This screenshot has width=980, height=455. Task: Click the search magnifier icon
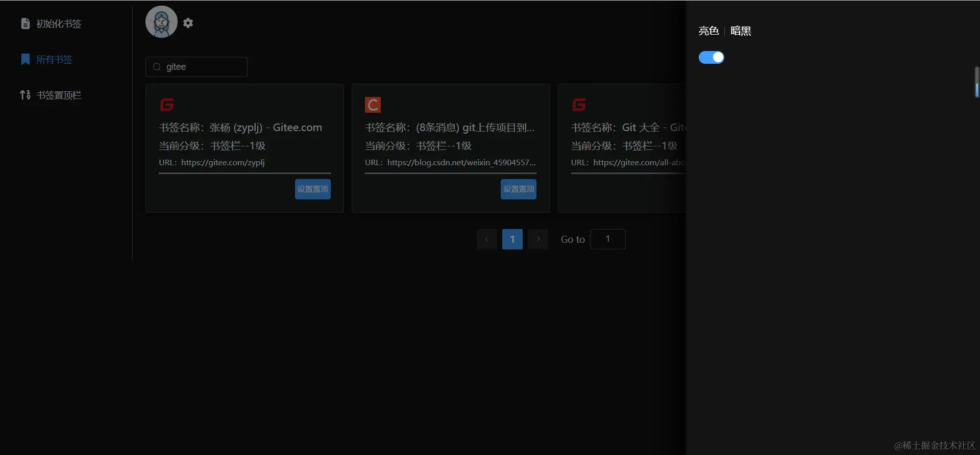point(157,67)
